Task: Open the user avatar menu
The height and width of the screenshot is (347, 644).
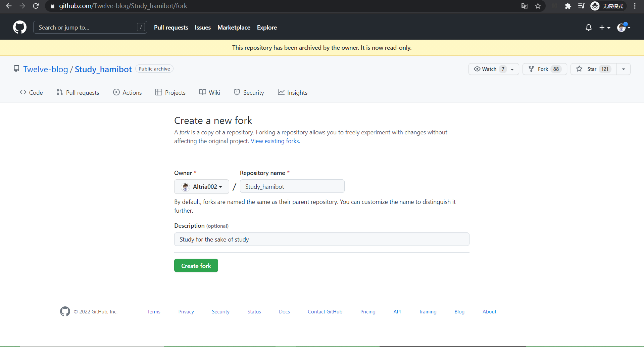Action: tap(624, 27)
